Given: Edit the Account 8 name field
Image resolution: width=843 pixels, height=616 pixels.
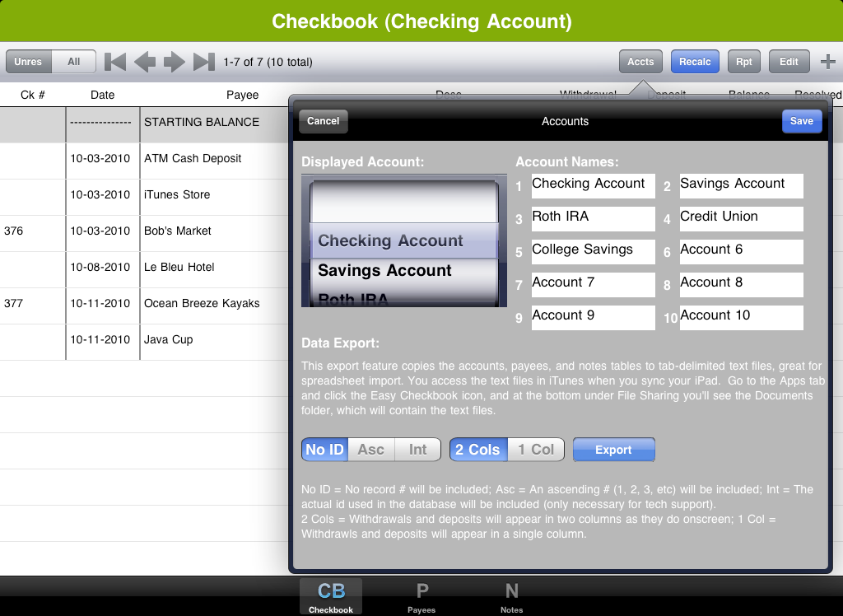Looking at the screenshot, I should [x=742, y=285].
